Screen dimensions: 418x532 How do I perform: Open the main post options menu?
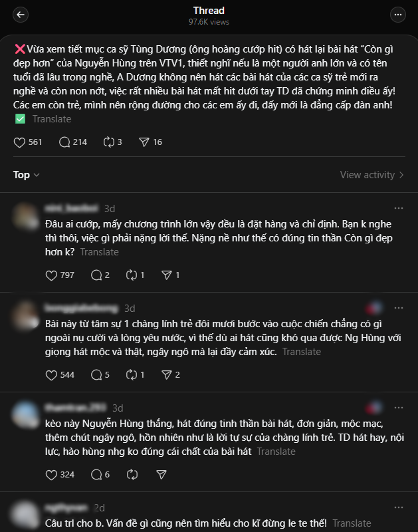click(x=397, y=13)
